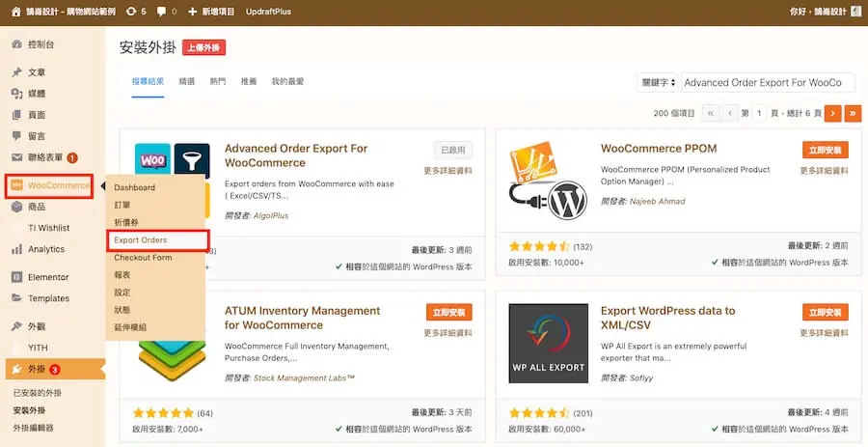This screenshot has width=868, height=447.
Task: Go to first page with double-left arrow
Action: [x=710, y=113]
